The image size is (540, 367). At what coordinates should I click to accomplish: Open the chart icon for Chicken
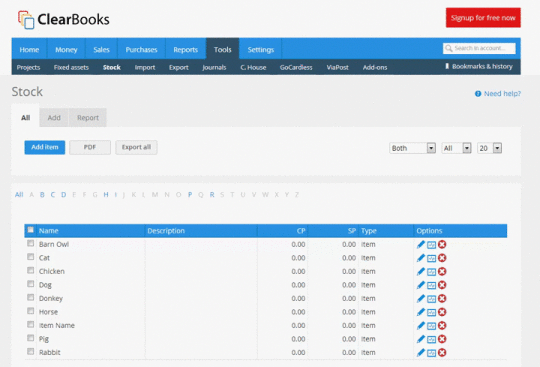(x=432, y=272)
